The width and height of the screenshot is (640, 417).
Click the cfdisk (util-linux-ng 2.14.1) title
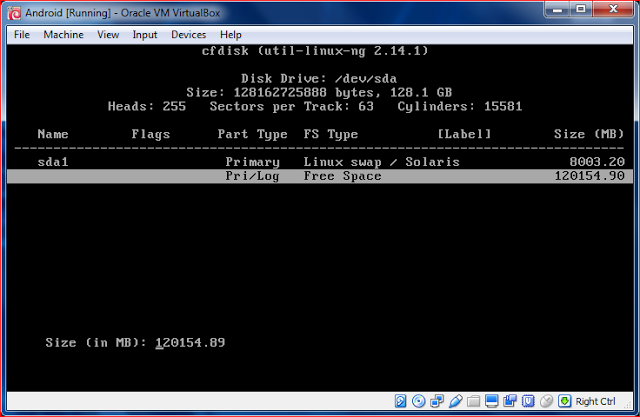(315, 51)
